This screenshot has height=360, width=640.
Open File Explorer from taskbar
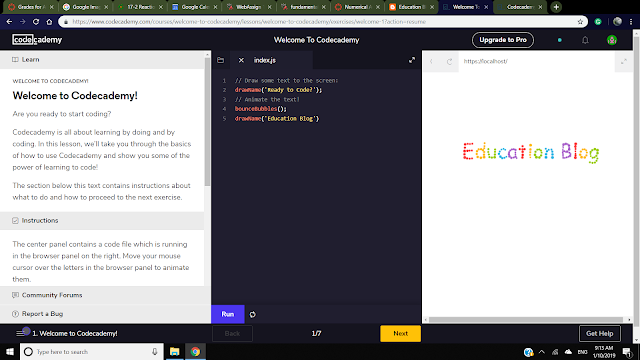point(174,351)
